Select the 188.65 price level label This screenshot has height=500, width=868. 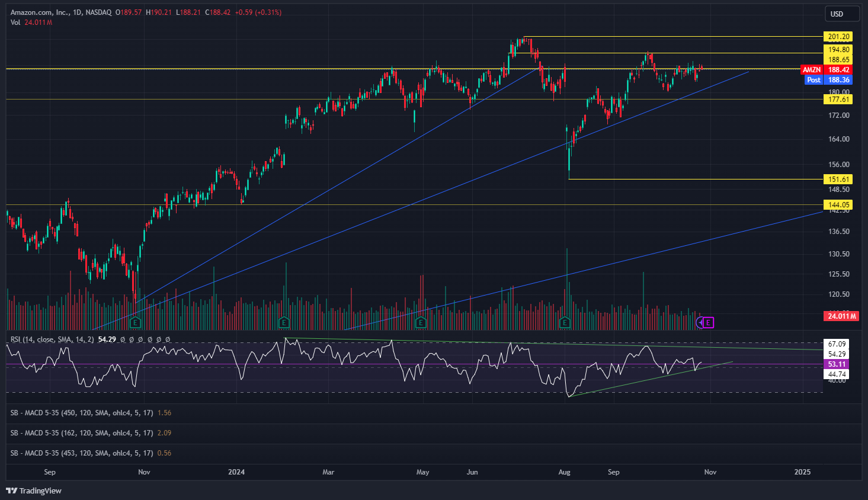[x=838, y=60]
